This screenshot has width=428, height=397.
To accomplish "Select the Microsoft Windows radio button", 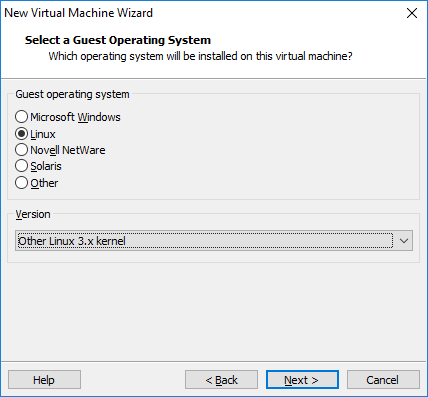I will coord(21,117).
